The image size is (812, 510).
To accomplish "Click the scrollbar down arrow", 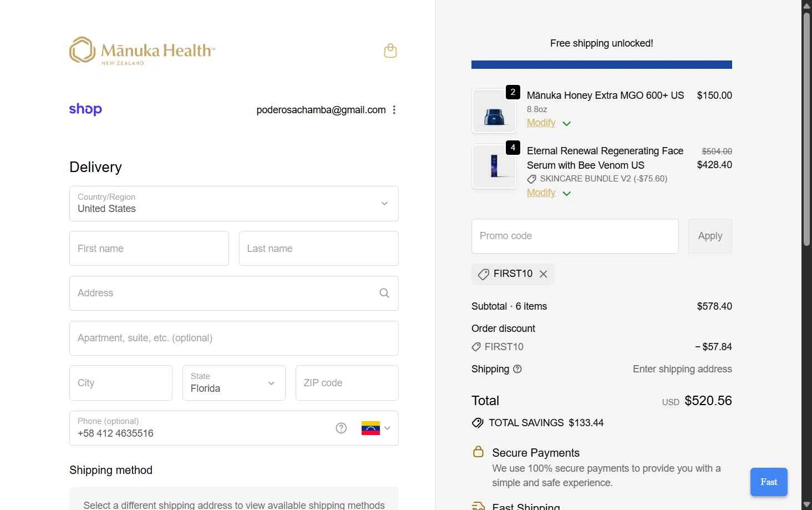I will pyautogui.click(x=807, y=504).
